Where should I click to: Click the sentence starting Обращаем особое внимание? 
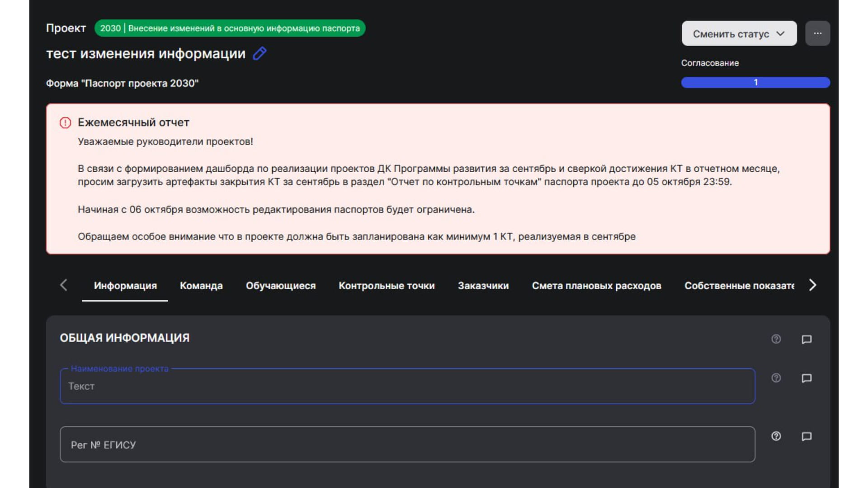pos(357,236)
